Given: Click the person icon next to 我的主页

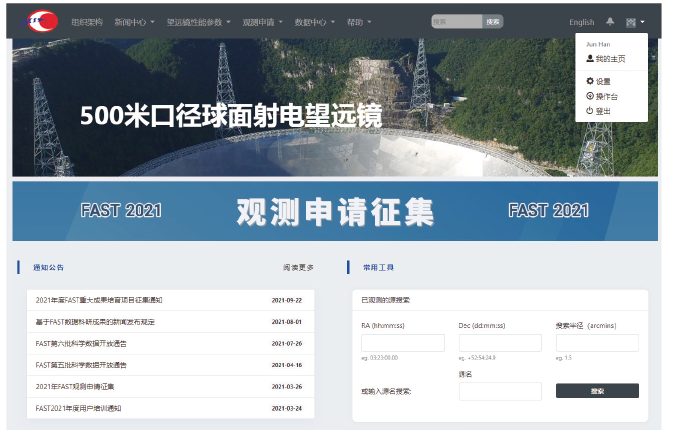Looking at the screenshot, I should (x=590, y=58).
